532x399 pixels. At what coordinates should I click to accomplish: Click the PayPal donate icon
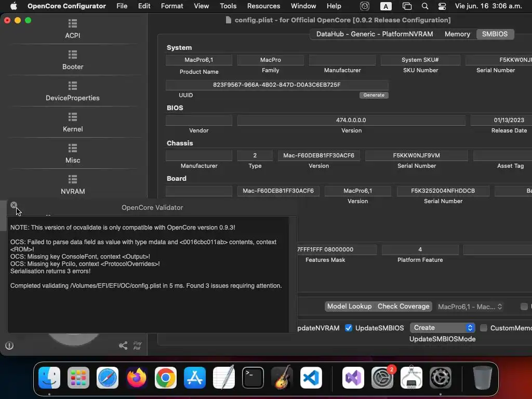(137, 345)
